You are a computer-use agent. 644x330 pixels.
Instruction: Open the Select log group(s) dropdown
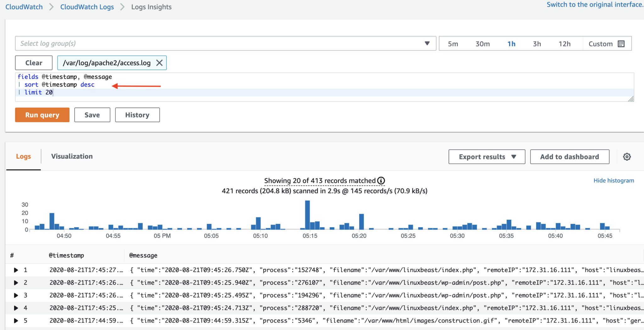[x=225, y=43]
